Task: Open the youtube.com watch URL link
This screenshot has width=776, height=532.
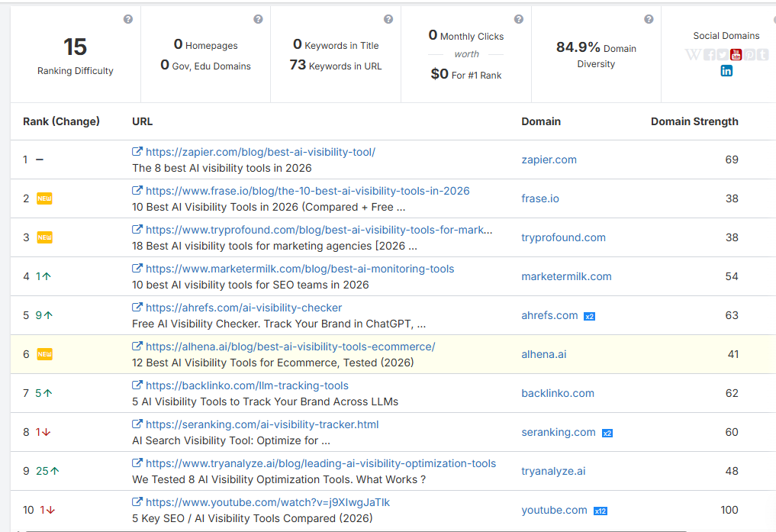Action: pos(268,502)
